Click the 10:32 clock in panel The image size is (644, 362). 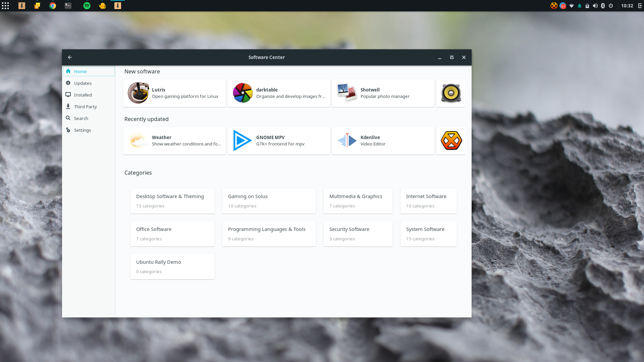[x=627, y=6]
